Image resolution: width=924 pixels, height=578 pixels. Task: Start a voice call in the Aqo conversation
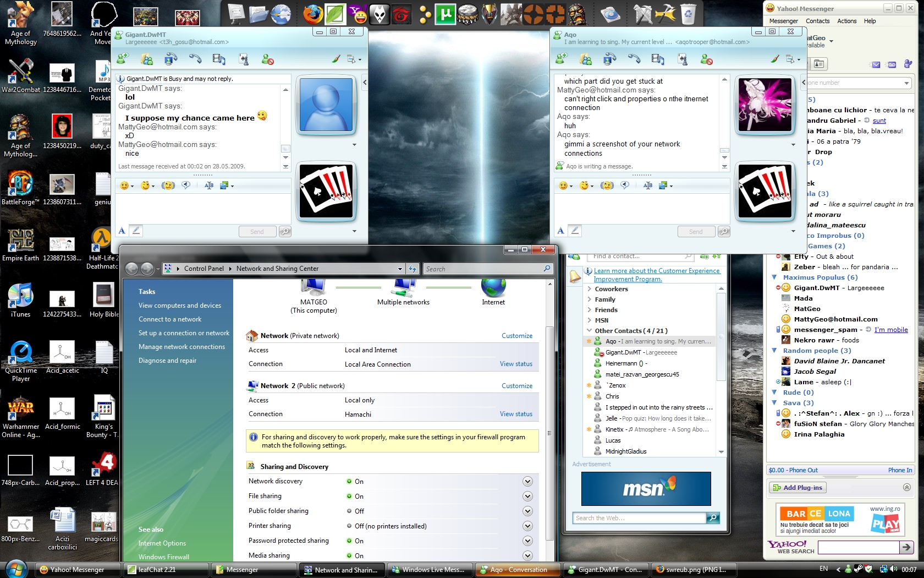point(634,58)
